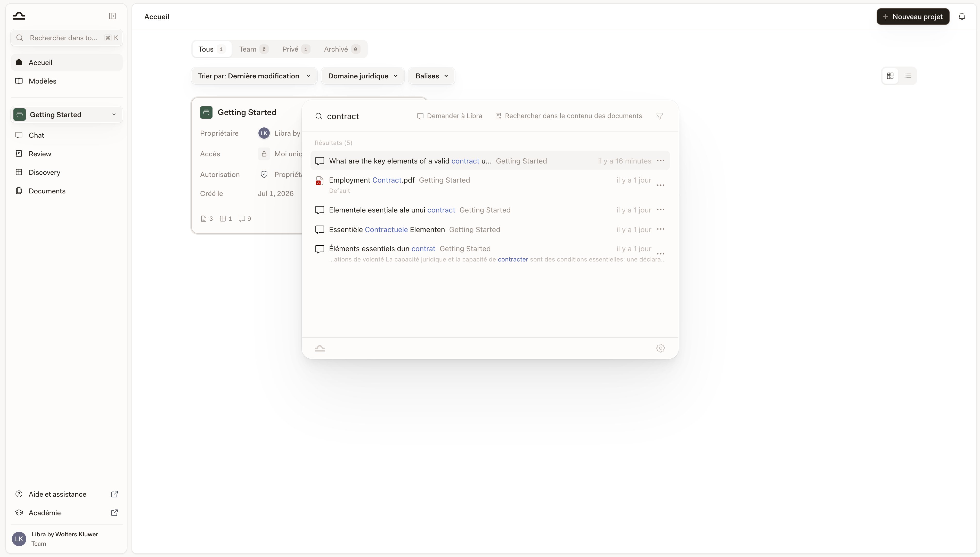Open Académie link
Viewport: 980px width, 557px height.
coord(67,513)
